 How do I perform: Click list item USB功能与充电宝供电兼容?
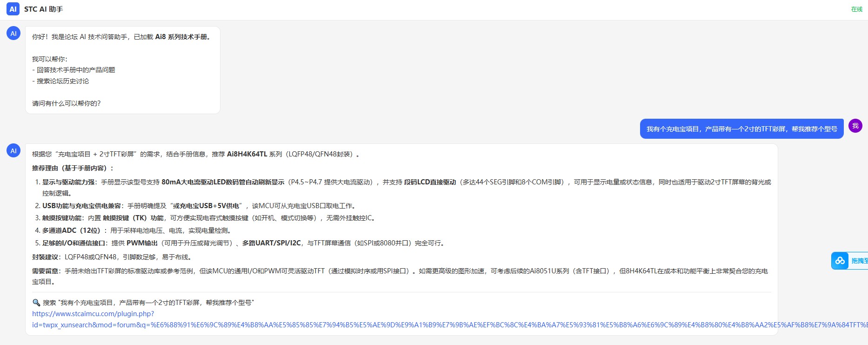(x=195, y=206)
